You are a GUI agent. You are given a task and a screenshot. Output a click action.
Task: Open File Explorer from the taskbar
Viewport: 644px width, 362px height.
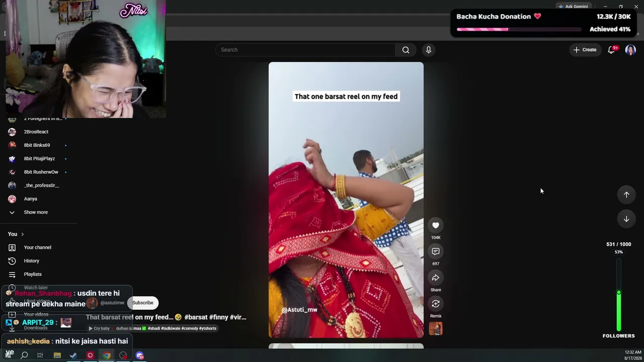57,355
